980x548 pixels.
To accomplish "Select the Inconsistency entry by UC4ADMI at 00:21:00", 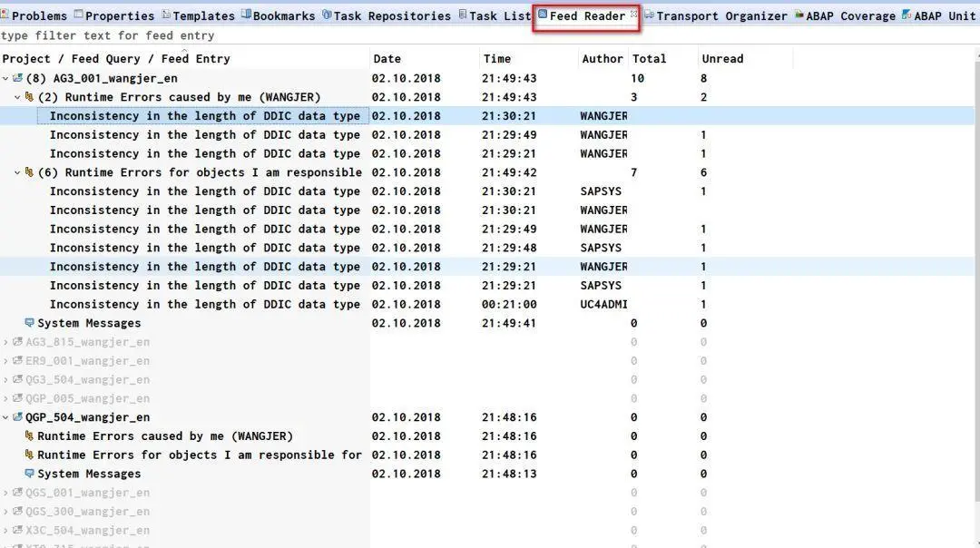I will (x=487, y=304).
